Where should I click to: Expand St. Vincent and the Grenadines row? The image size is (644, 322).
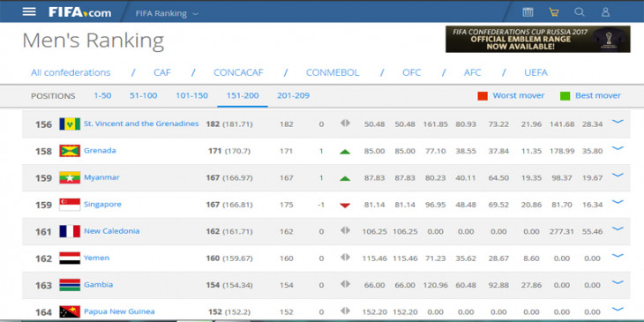(x=618, y=122)
